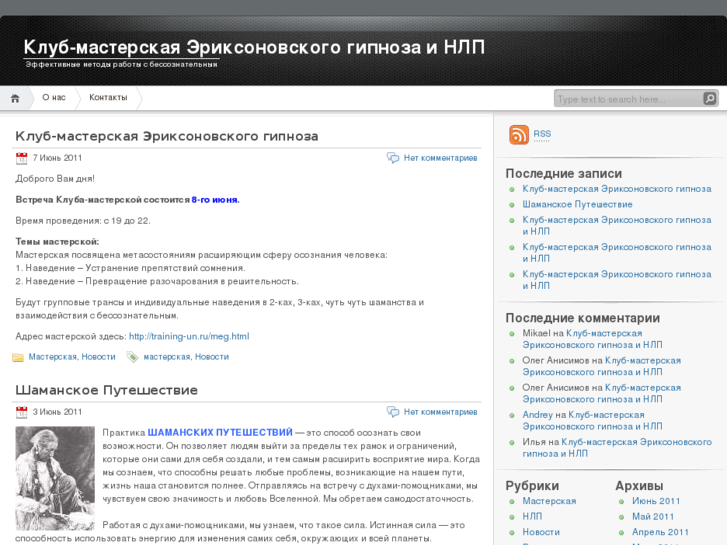Open Нет комментариев link of first post

[x=440, y=158]
